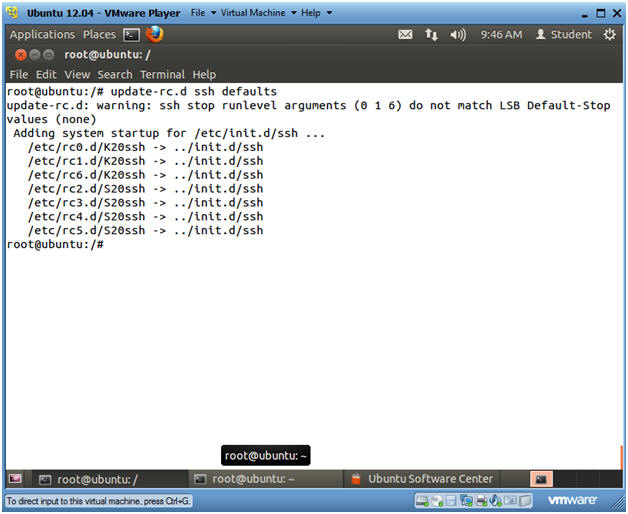Maximize the terminal with the third title button
This screenshot has height=514, width=628.
coord(49,54)
